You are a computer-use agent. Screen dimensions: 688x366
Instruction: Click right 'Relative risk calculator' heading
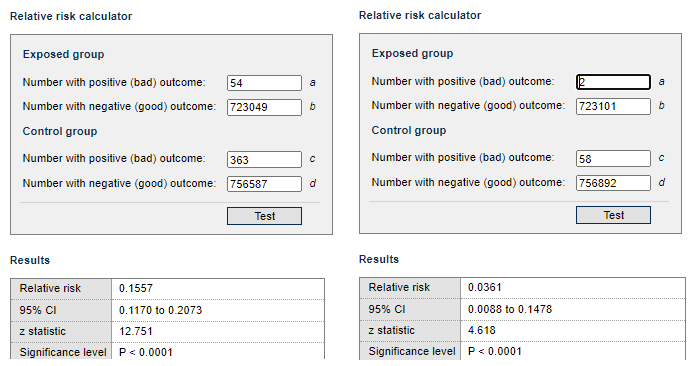click(x=420, y=15)
